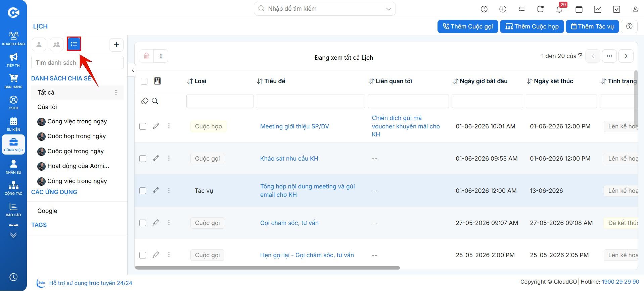Sort by Ngày giờ bắt đầu column

point(480,81)
